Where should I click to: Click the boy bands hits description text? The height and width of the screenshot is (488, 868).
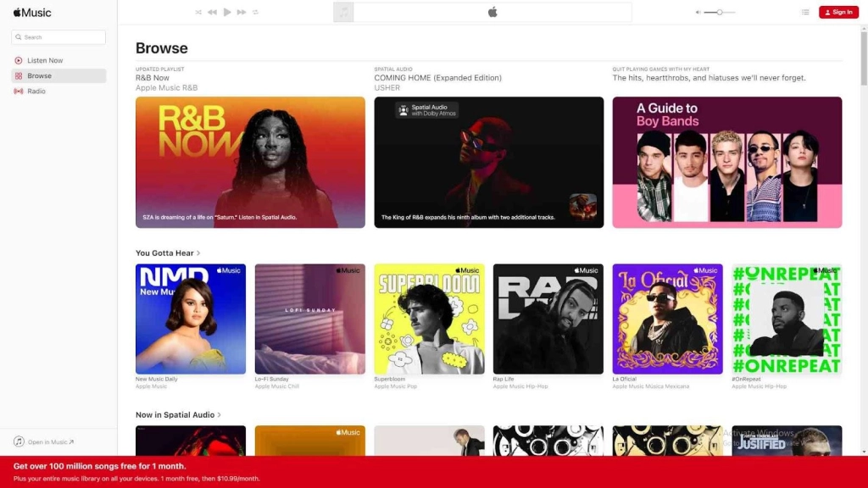tap(709, 78)
